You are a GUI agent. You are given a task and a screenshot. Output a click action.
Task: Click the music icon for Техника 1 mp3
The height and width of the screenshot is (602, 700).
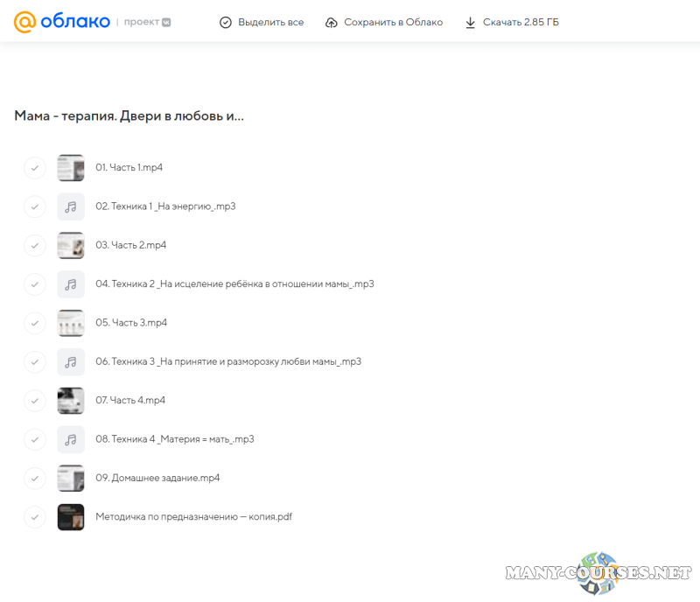[x=71, y=206]
